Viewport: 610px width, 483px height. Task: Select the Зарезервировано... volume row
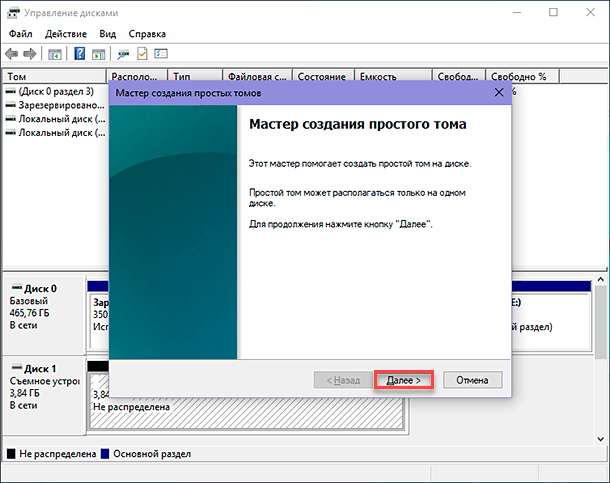55,105
